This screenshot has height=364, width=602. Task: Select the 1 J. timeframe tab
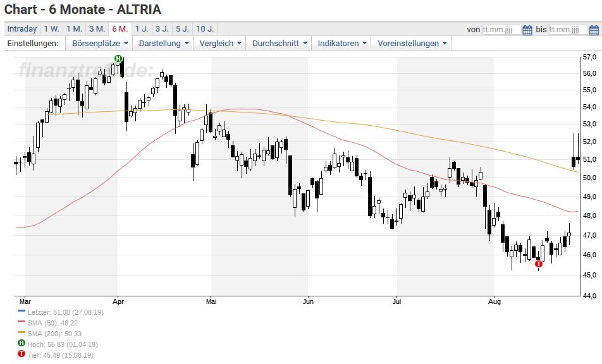coord(142,29)
